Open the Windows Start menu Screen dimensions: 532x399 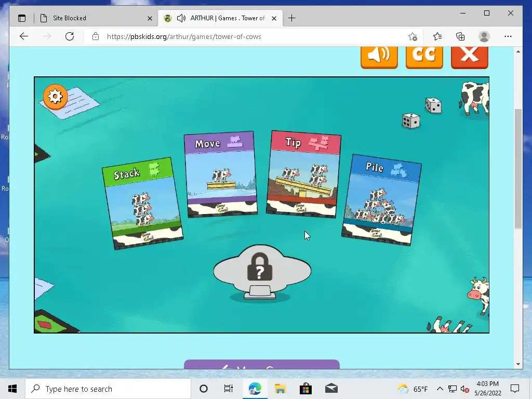(12, 389)
